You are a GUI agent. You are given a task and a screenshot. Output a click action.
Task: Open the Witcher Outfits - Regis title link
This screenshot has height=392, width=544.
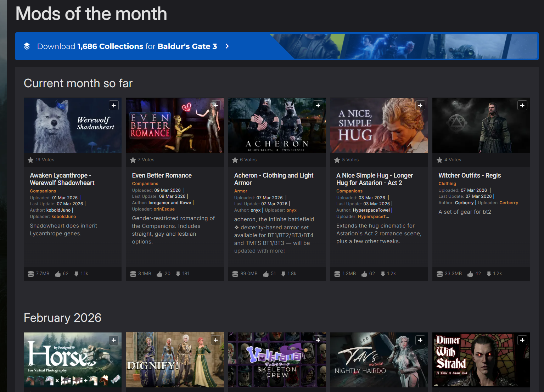click(470, 175)
